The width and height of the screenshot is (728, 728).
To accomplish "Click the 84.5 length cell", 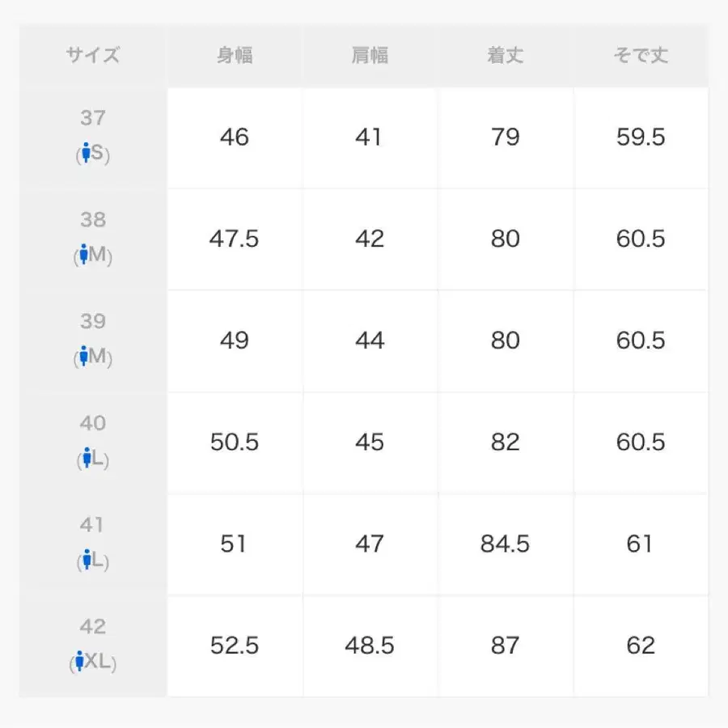I will click(505, 544).
